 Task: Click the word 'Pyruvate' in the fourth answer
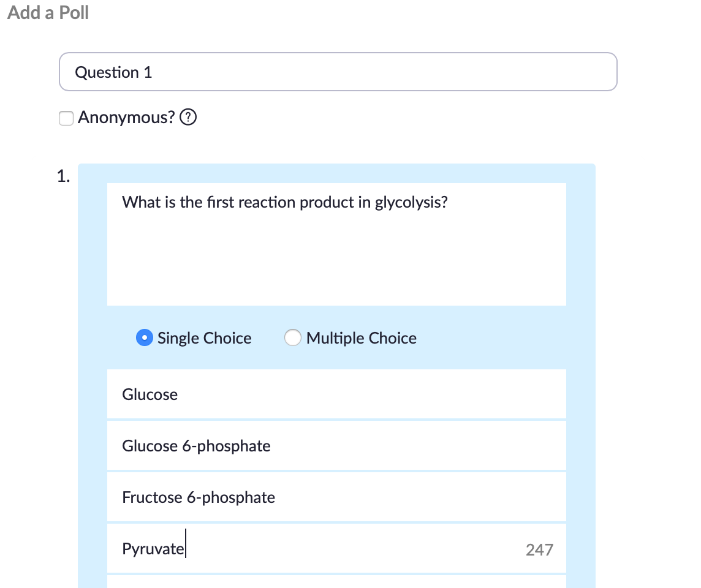[153, 549]
